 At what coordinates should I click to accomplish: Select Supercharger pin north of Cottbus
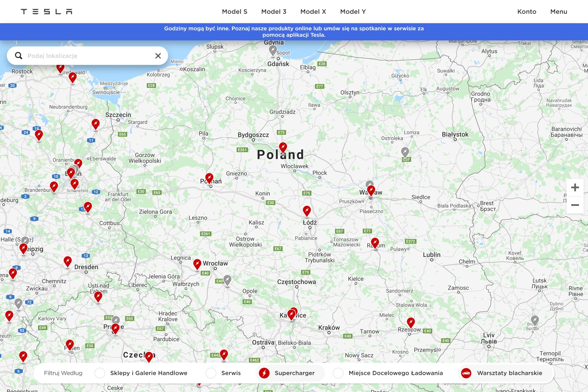pos(88,207)
